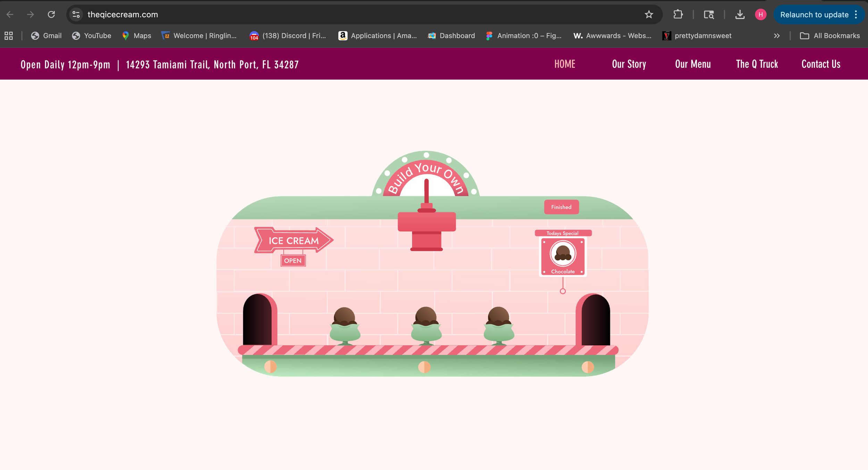Open the All Bookmarks folder
868x470 pixels.
pos(830,36)
